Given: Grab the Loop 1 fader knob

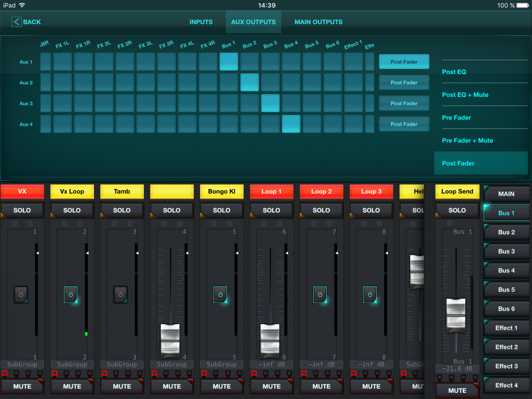Looking at the screenshot, I should 270,341.
